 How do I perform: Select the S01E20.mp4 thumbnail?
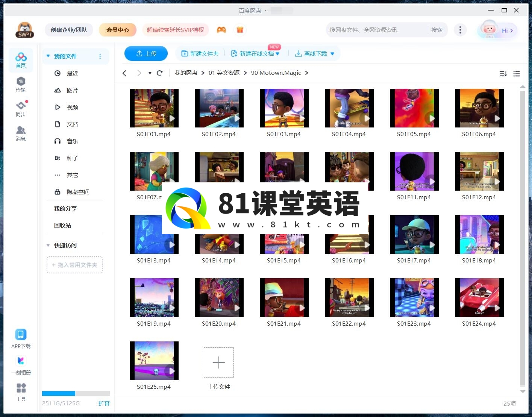[x=219, y=297]
